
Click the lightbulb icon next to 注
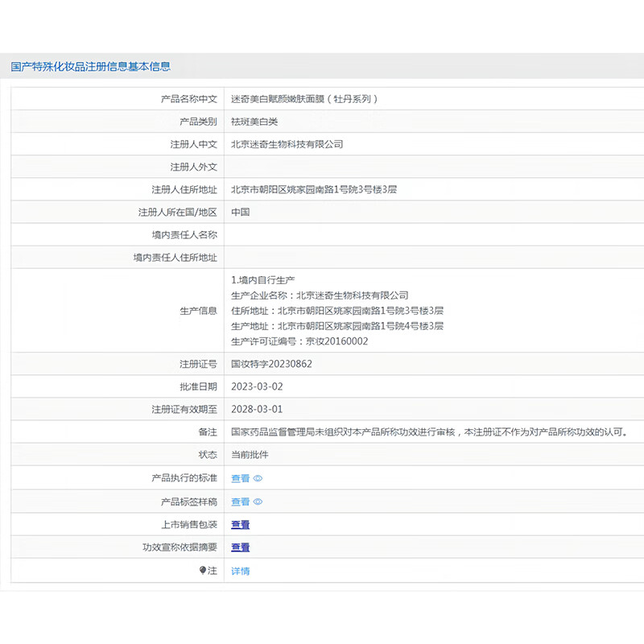(203, 570)
